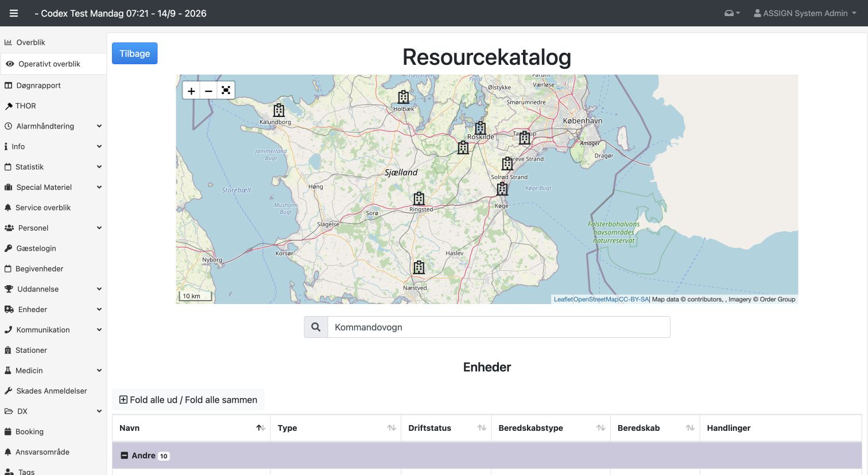This screenshot has height=475, width=868.
Task: Expand Medicin sidebar section
Action: pyautogui.click(x=53, y=371)
